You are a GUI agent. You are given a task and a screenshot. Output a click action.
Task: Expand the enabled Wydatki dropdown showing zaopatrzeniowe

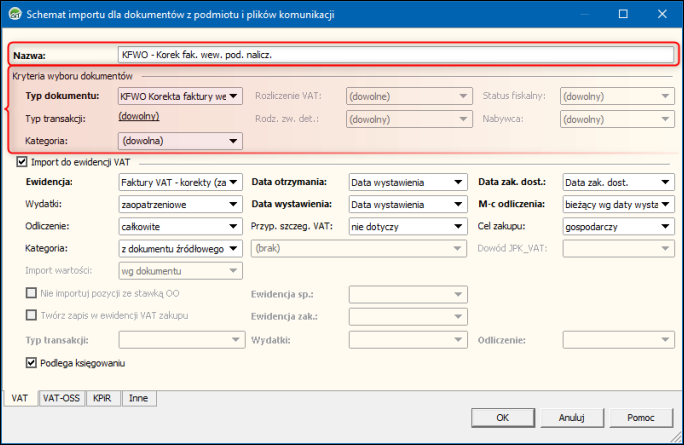pos(180,204)
